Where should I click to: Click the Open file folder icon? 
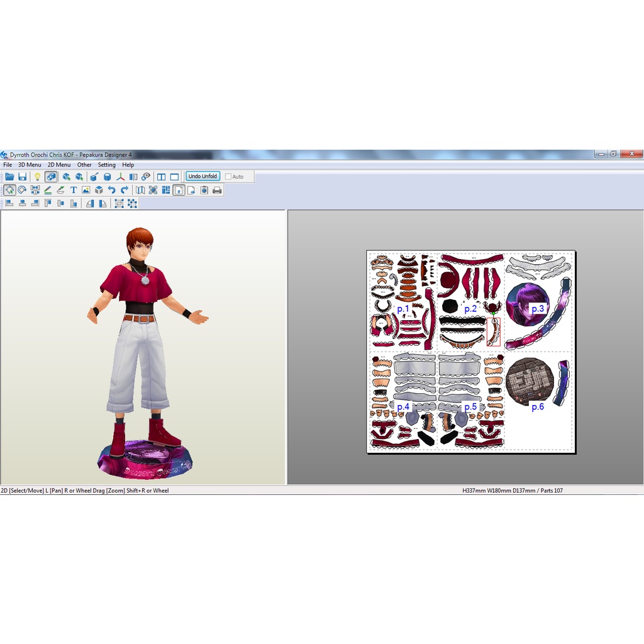point(9,177)
